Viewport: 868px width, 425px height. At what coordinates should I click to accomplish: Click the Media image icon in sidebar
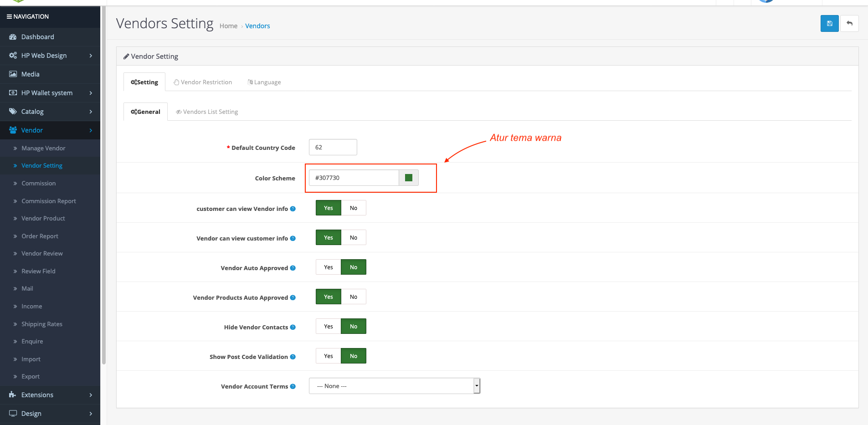(13, 74)
